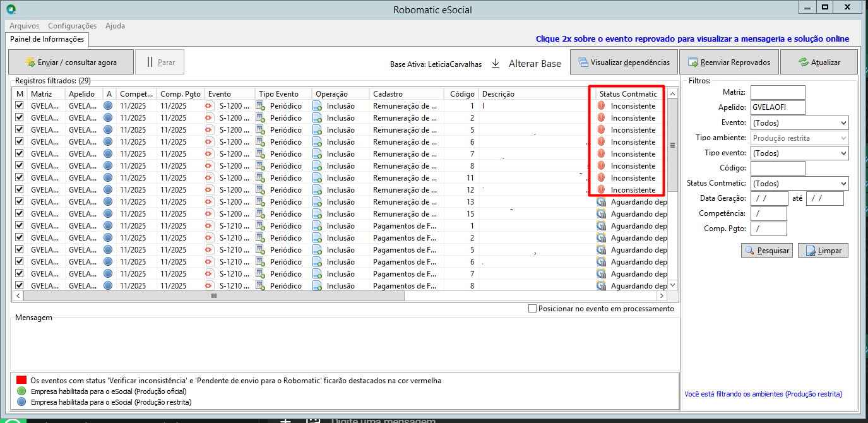Click Periódico icon in S-1200 code 15 row
The height and width of the screenshot is (423, 868).
click(260, 214)
